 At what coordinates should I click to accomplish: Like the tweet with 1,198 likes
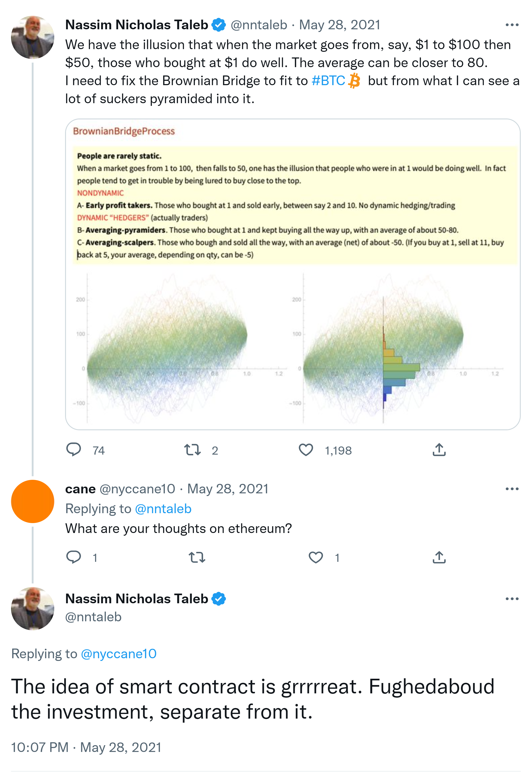pos(306,450)
